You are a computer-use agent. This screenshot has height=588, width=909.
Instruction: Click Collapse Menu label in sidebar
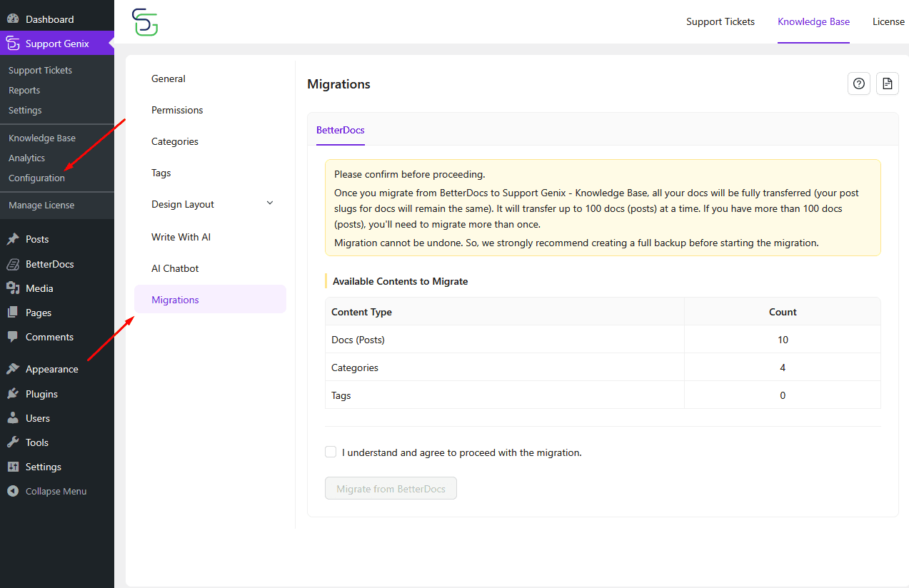click(x=56, y=491)
